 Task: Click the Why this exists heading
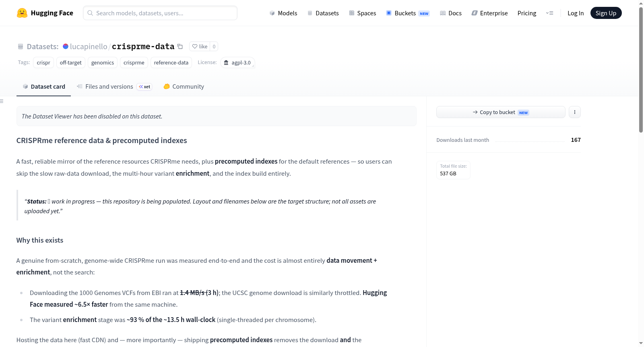point(40,240)
